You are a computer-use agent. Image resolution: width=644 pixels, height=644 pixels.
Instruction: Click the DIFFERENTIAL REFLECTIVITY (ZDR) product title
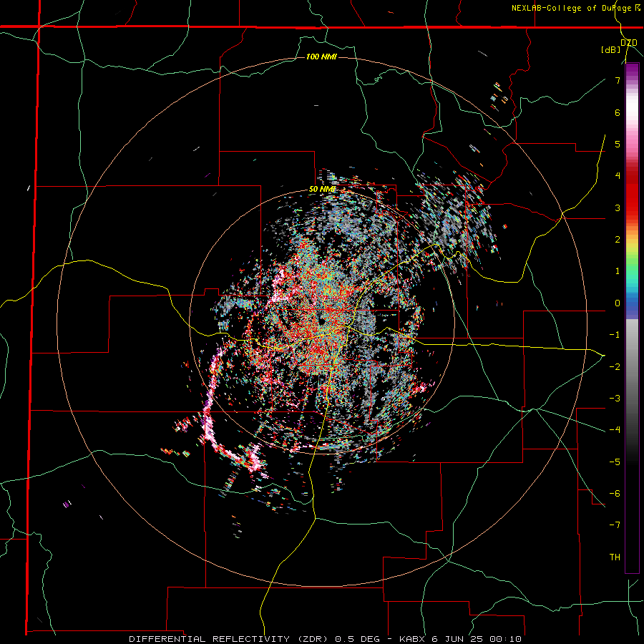click(x=228, y=639)
